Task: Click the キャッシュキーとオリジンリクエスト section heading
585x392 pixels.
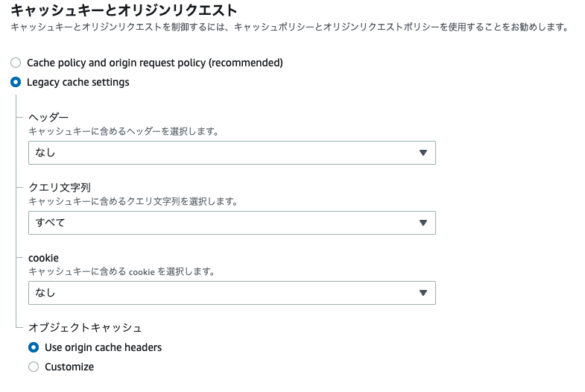Action: coord(124,10)
